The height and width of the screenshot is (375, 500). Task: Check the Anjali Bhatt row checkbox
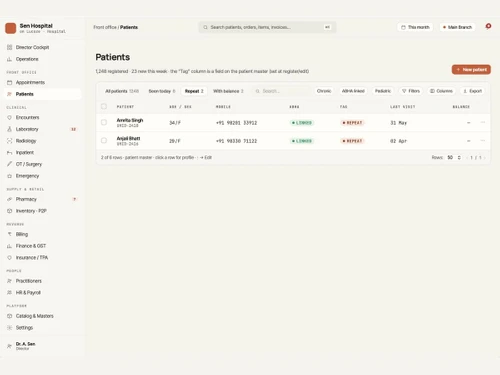(x=104, y=140)
